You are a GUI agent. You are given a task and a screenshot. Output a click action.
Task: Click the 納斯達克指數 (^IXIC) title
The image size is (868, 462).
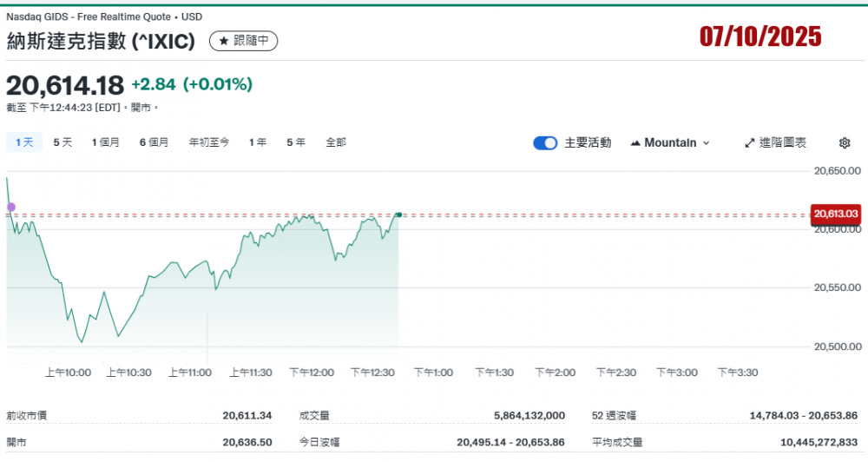[101, 41]
